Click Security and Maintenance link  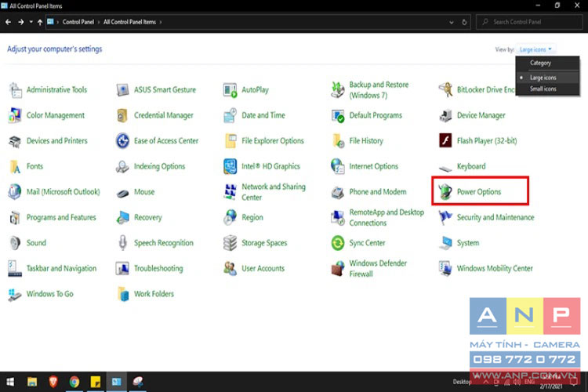[495, 218]
